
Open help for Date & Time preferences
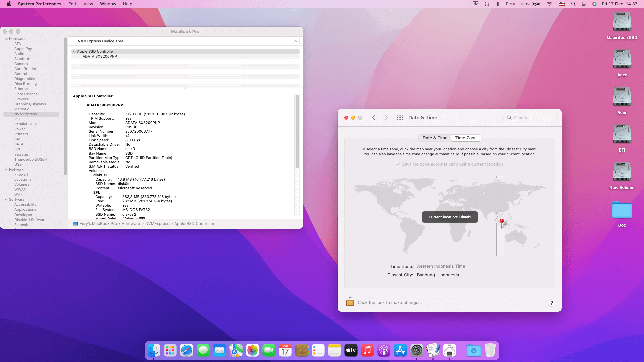click(x=552, y=303)
